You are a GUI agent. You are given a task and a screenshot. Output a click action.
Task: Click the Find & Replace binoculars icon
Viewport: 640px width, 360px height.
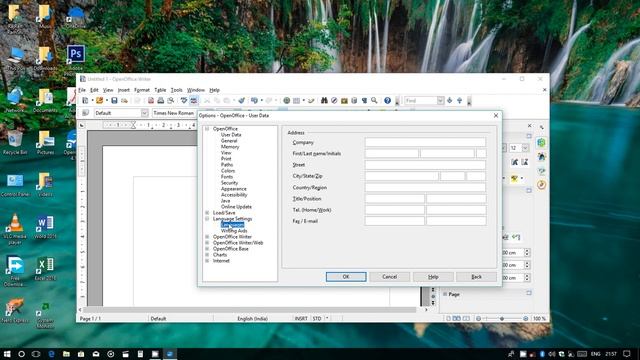324,100
